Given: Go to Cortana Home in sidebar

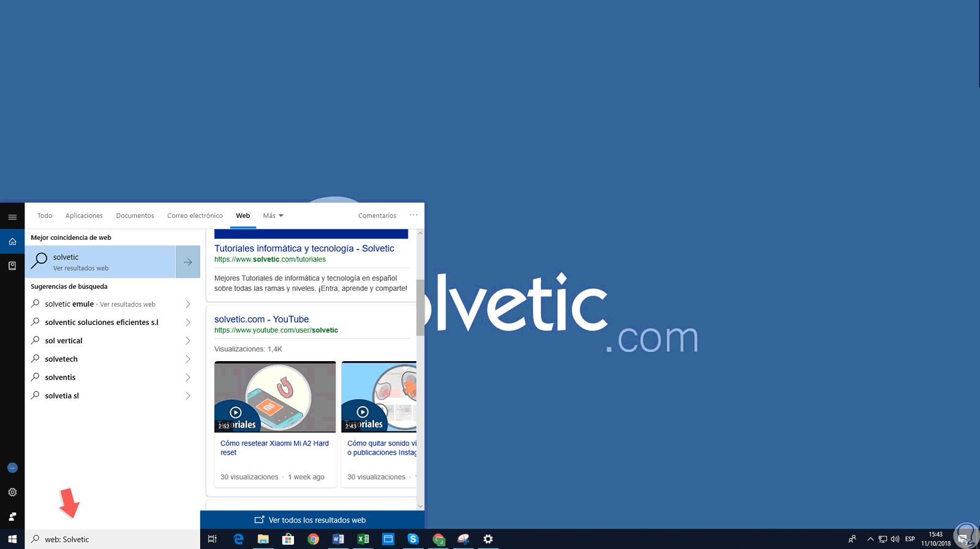Looking at the screenshot, I should (x=12, y=241).
